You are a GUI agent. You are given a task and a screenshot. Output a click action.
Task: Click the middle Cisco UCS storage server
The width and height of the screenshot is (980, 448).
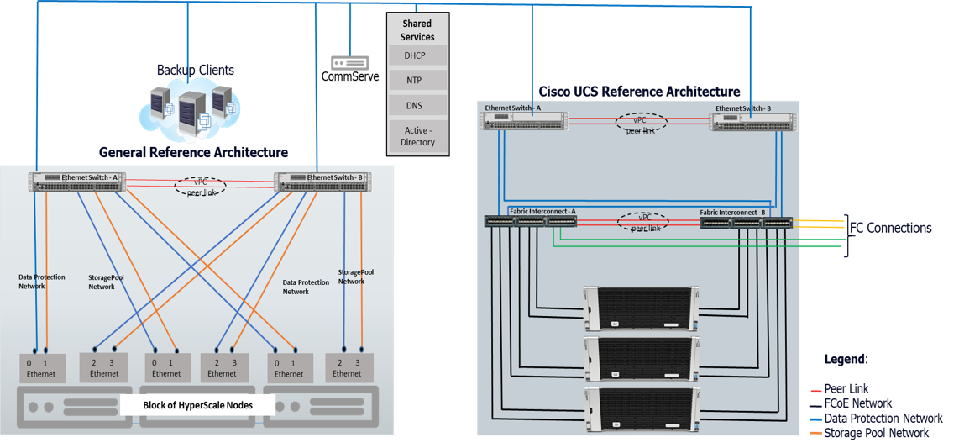point(642,359)
